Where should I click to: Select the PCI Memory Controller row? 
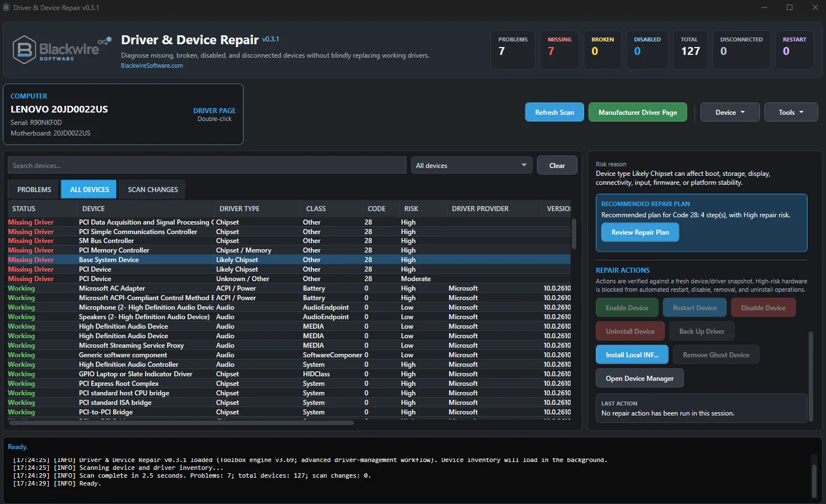point(289,250)
